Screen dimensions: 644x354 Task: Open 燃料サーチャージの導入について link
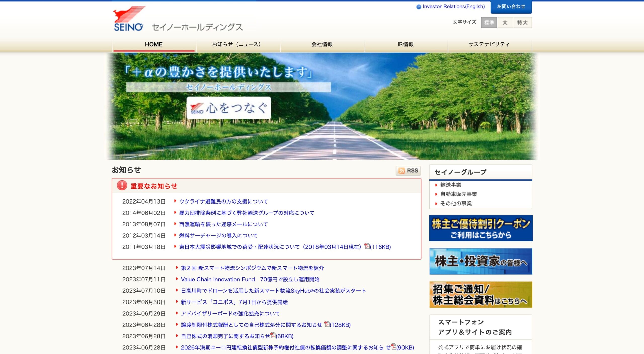218,235
